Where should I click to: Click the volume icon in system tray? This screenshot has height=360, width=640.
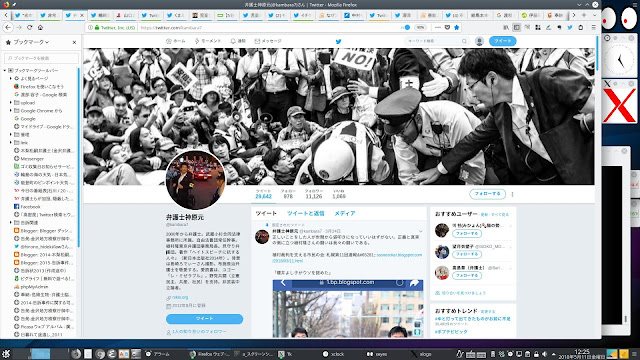(x=544, y=354)
